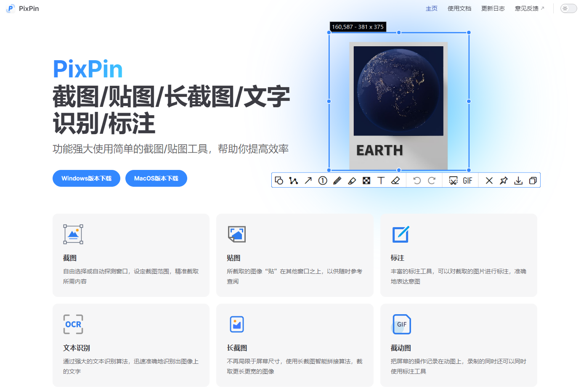Open the 使用文档 navigation item

pos(459,8)
